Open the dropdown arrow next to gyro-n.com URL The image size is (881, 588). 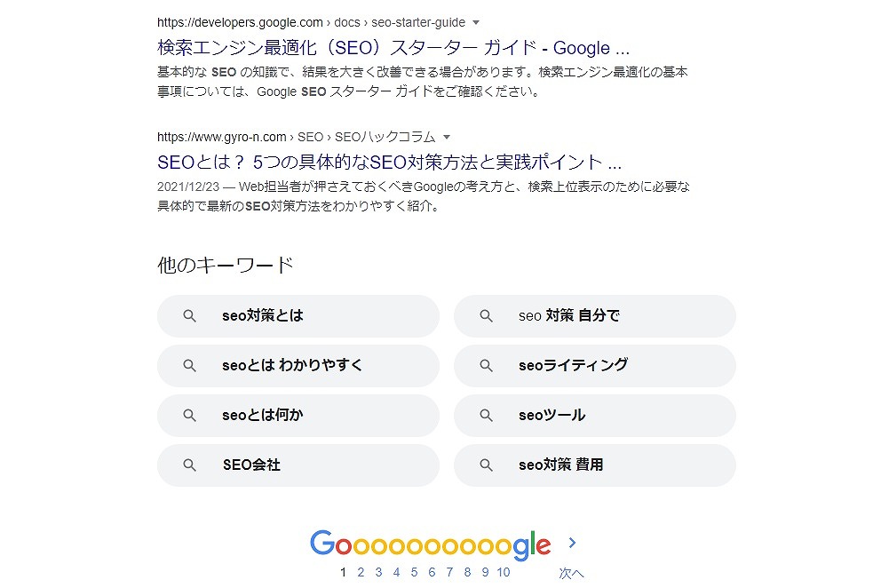click(x=447, y=137)
